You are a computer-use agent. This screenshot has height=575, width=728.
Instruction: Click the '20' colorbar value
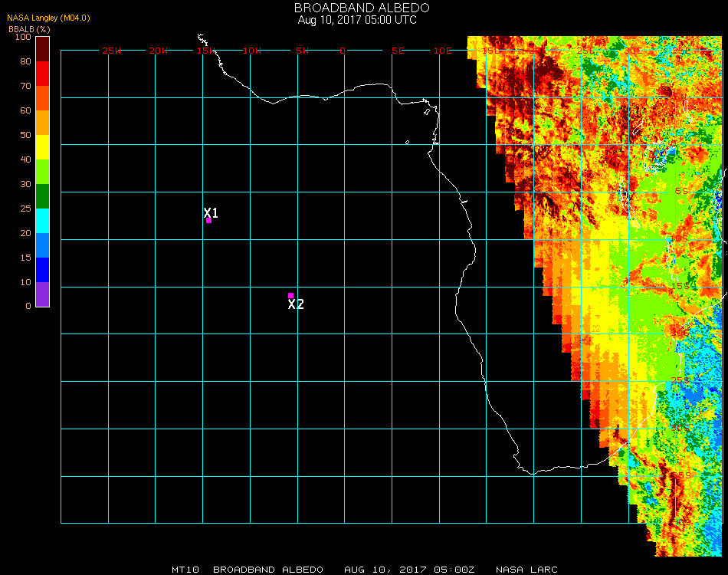point(25,233)
